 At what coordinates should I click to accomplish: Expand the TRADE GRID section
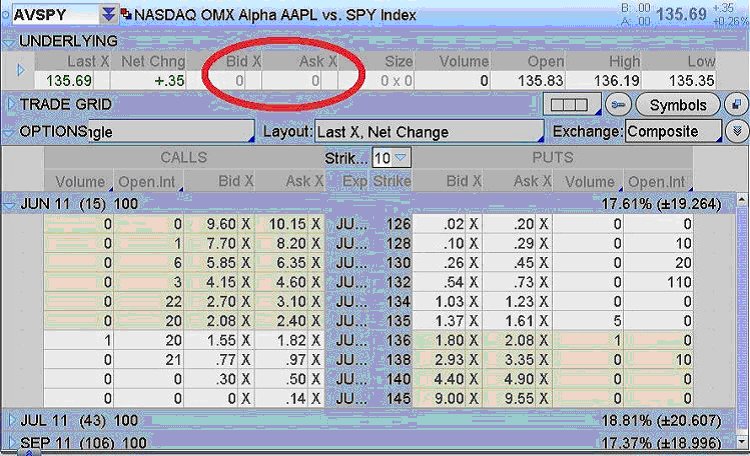tap(10, 103)
